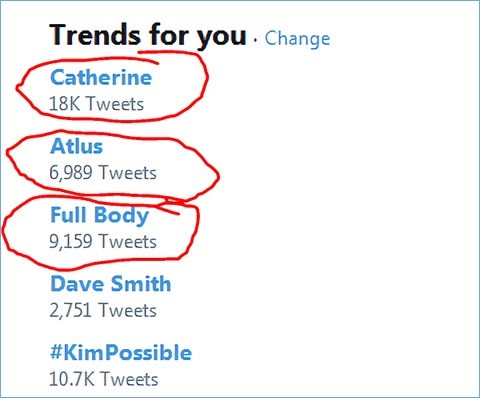
Task: Click the word Trends in the panel heading
Action: coord(95,35)
